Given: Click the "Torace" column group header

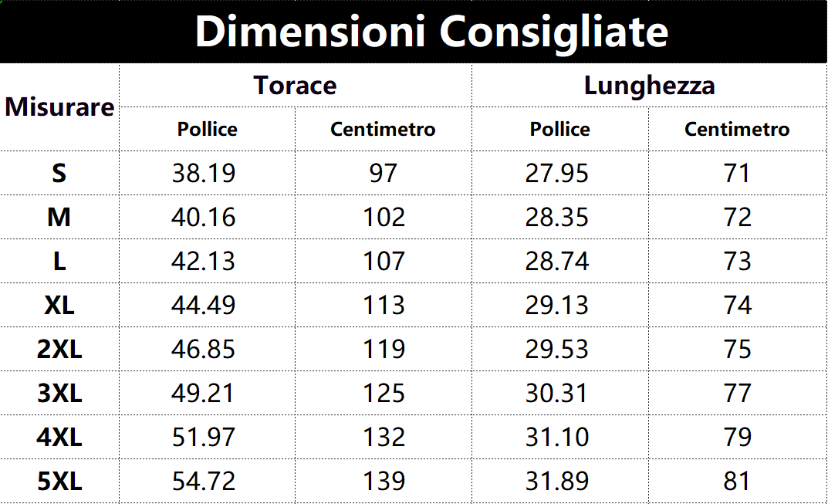Looking at the screenshot, I should tap(296, 85).
